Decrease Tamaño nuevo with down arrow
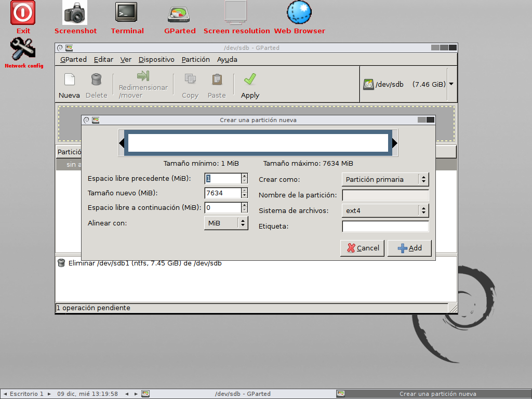The width and height of the screenshot is (532, 399). [244, 196]
